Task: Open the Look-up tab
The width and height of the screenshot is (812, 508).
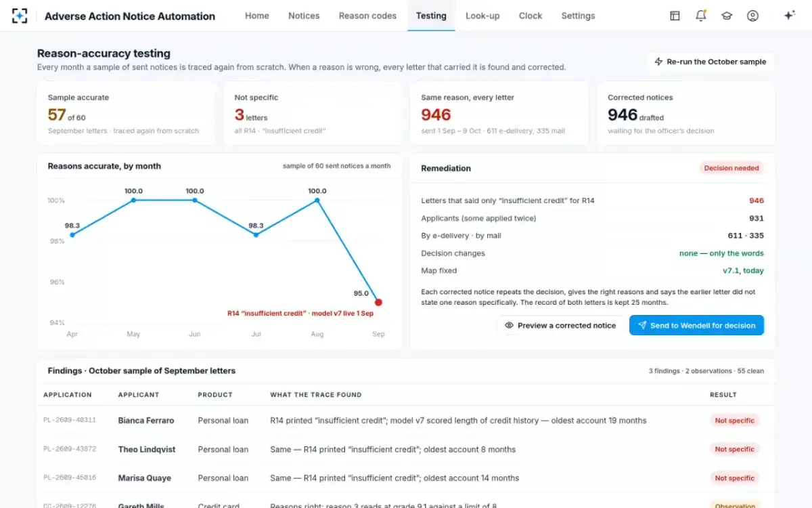Action: pos(482,16)
